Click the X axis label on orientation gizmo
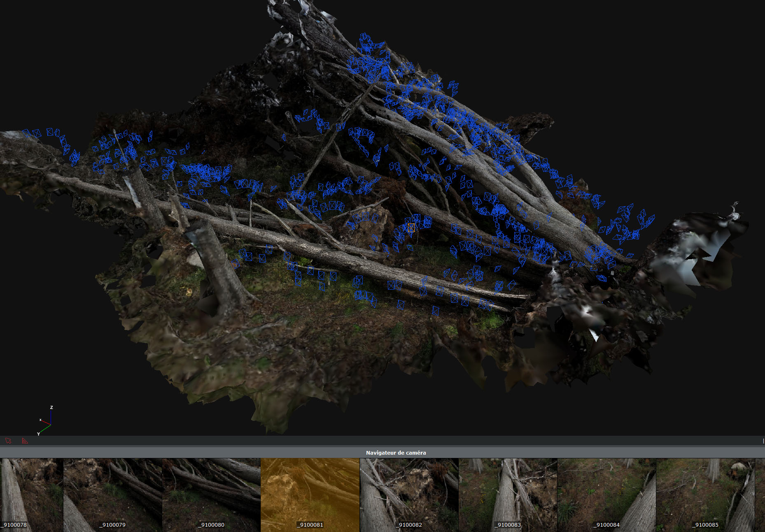Image resolution: width=765 pixels, height=532 pixels. [40, 420]
